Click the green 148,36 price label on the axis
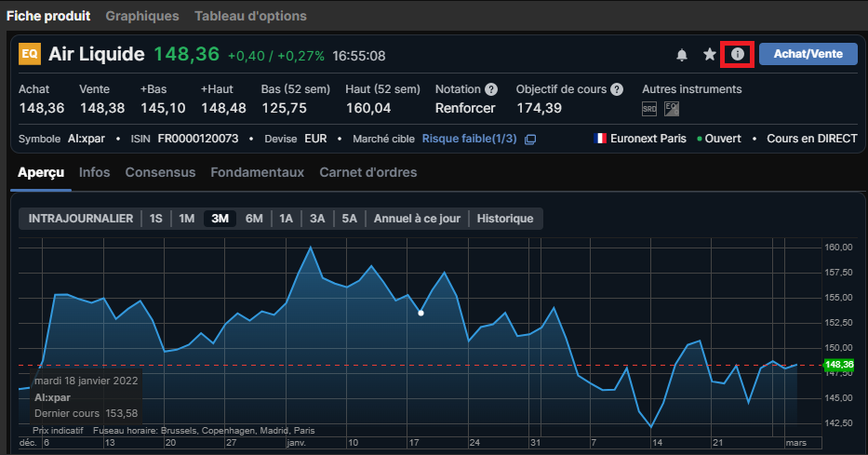This screenshot has width=868, height=455. click(x=838, y=365)
